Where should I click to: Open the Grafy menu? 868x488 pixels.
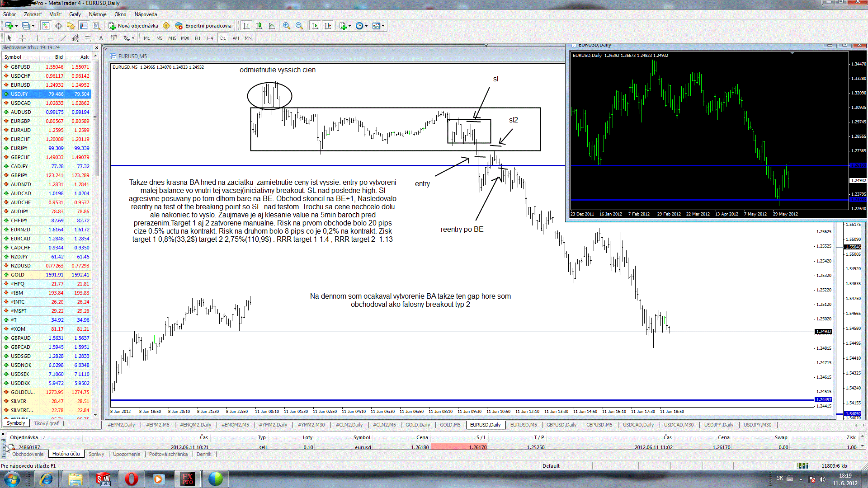(75, 14)
